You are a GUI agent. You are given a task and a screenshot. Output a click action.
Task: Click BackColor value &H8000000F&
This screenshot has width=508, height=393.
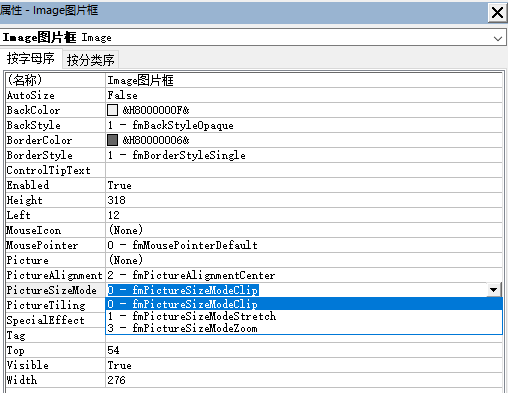click(156, 110)
